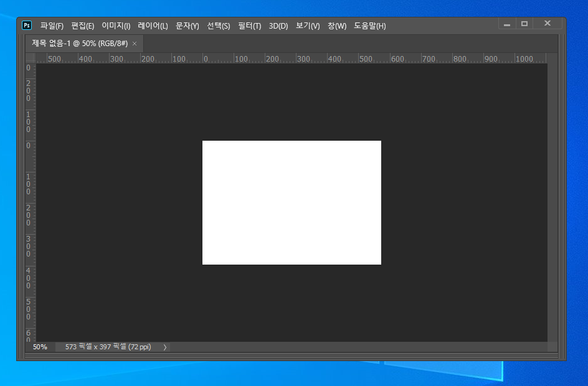Close the Photoshop window
The height and width of the screenshot is (386, 588).
pos(548,23)
